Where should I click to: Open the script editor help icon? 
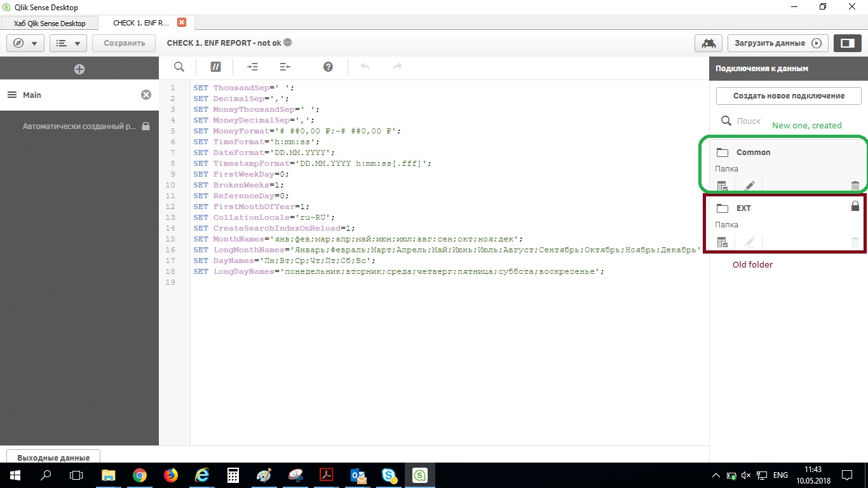tap(328, 67)
